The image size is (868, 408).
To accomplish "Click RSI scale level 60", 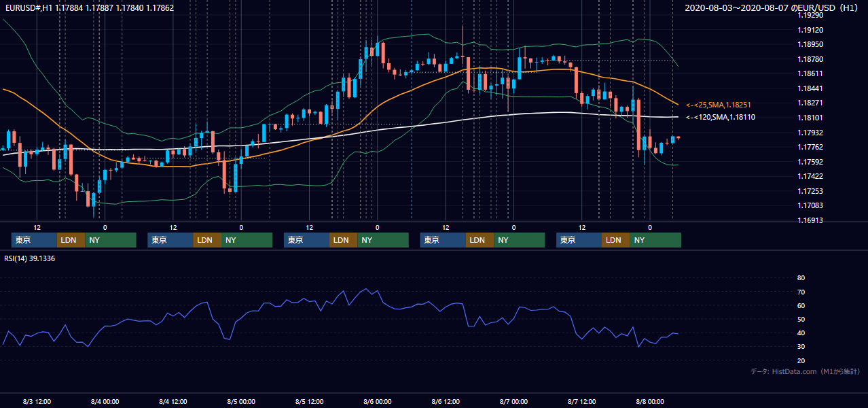I will tap(801, 305).
